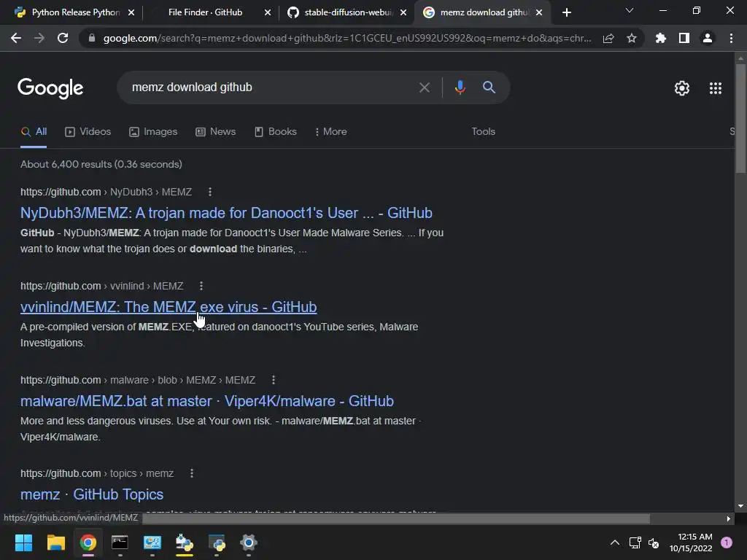
Task: Open vvinlind/MEMZ exe virus result
Action: click(169, 307)
